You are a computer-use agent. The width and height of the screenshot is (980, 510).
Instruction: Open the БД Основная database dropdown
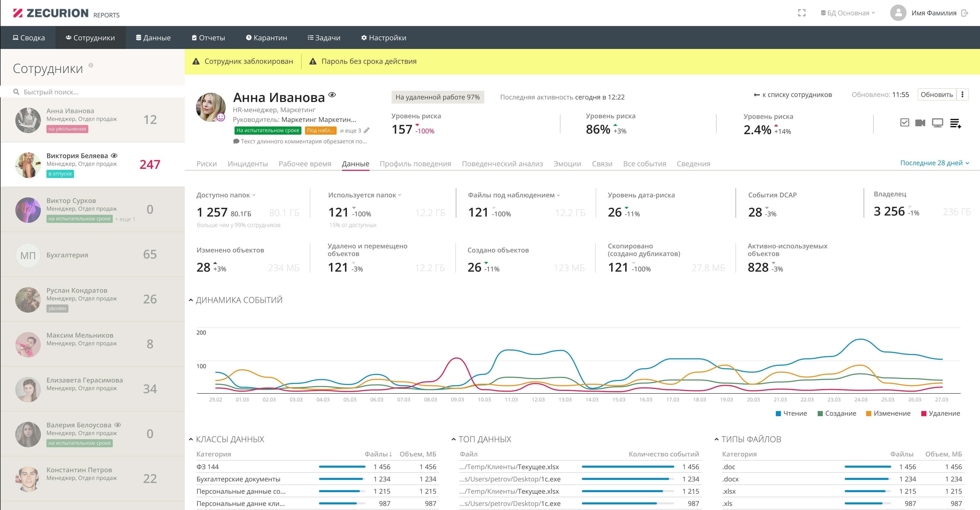[x=848, y=13]
